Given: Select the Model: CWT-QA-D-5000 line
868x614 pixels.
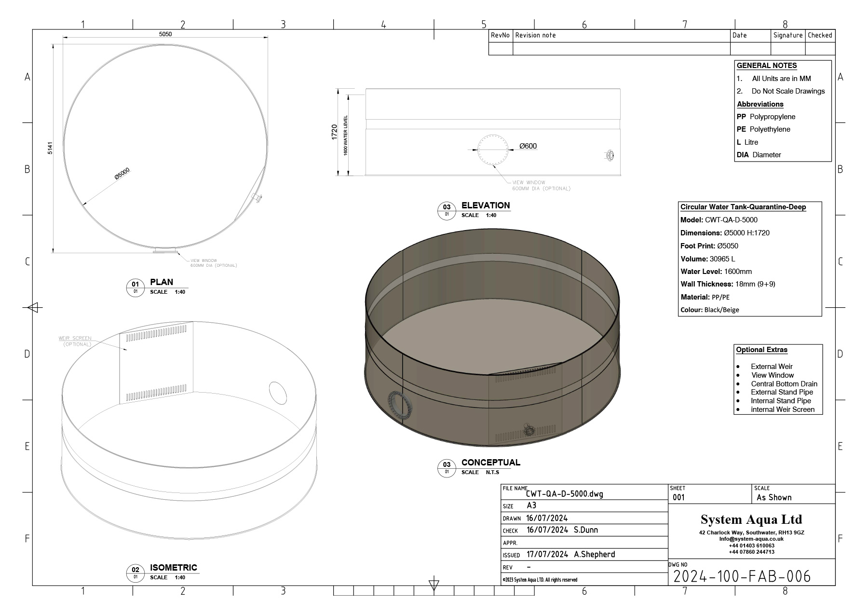Looking at the screenshot, I should pyautogui.click(x=719, y=220).
